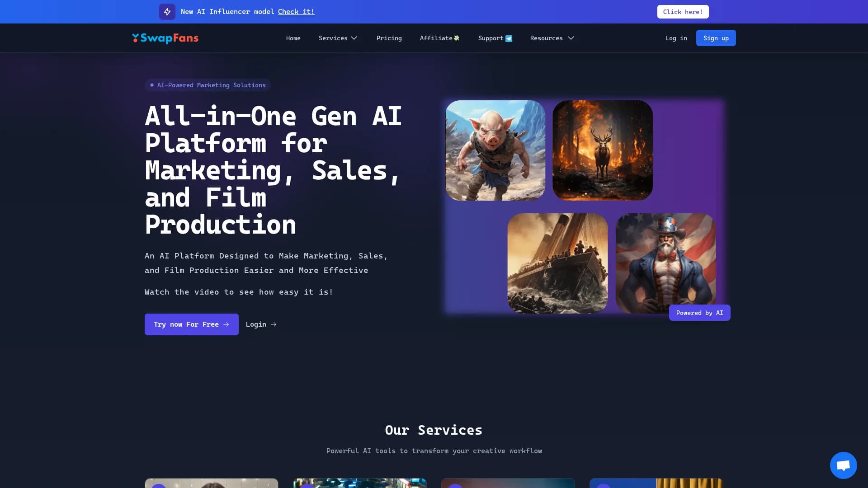Click 'Watch the video to see how easy it is!'
The width and height of the screenshot is (868, 488).
pos(239,292)
